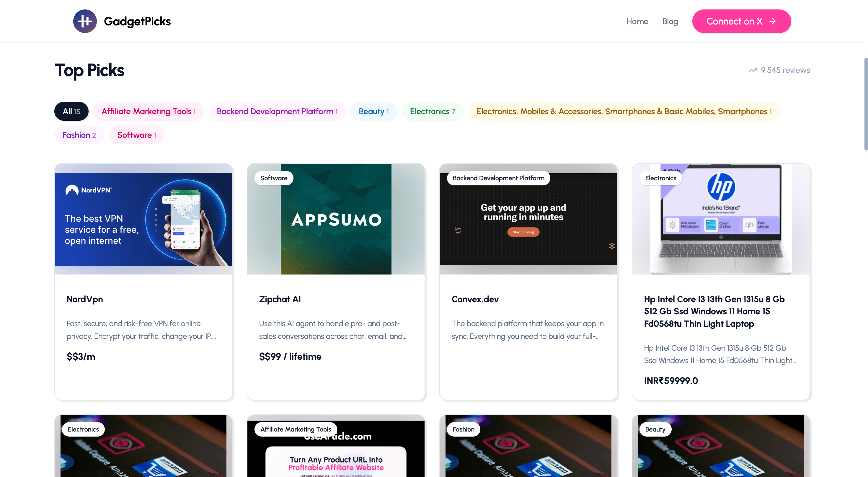Click the Electronics badge on HP laptop card
Viewport: 868px width, 477px height.
(x=660, y=178)
